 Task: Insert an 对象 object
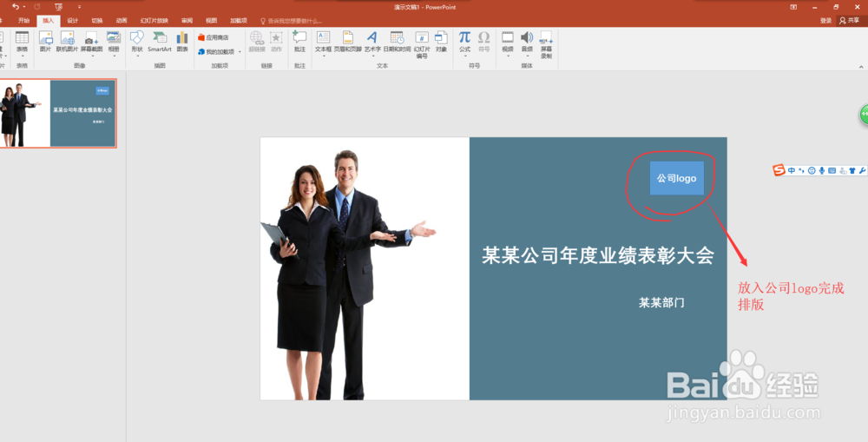pyautogui.click(x=441, y=42)
